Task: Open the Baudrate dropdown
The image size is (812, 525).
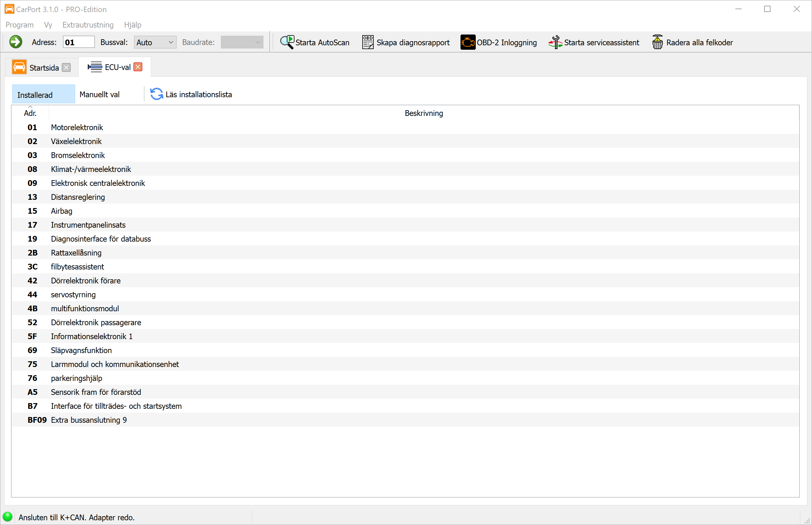Action: click(x=242, y=42)
